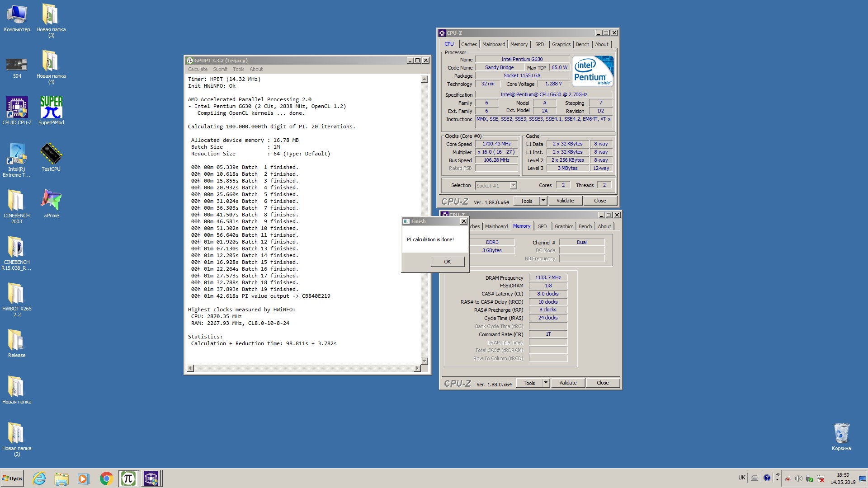868x488 pixels.
Task: Click OK in the Finish dialog
Action: tap(447, 262)
